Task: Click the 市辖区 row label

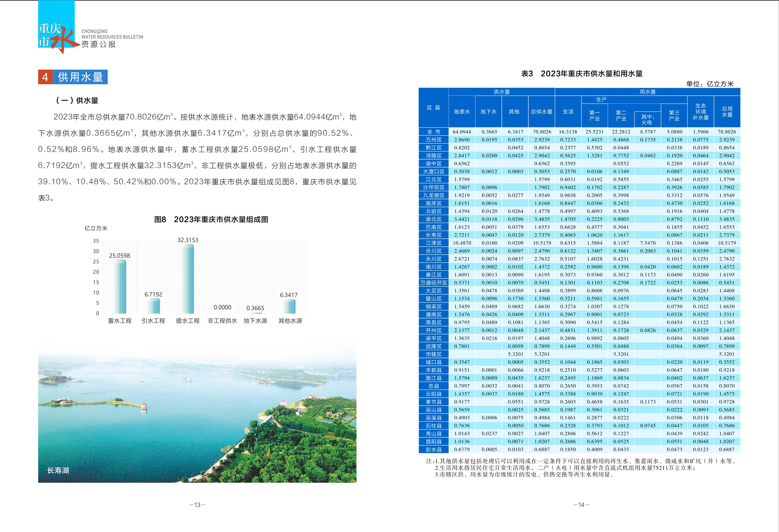Action: (433, 354)
